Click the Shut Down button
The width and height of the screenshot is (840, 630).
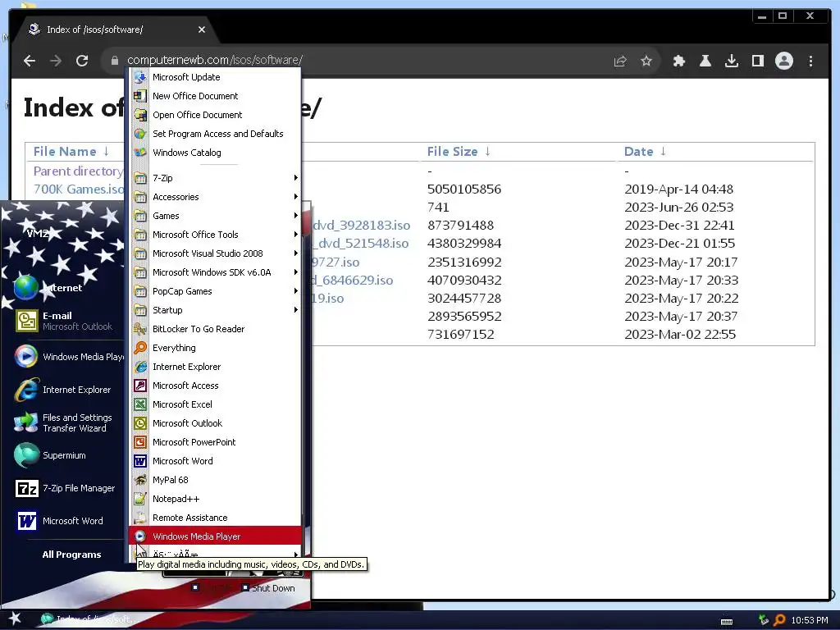pos(268,587)
